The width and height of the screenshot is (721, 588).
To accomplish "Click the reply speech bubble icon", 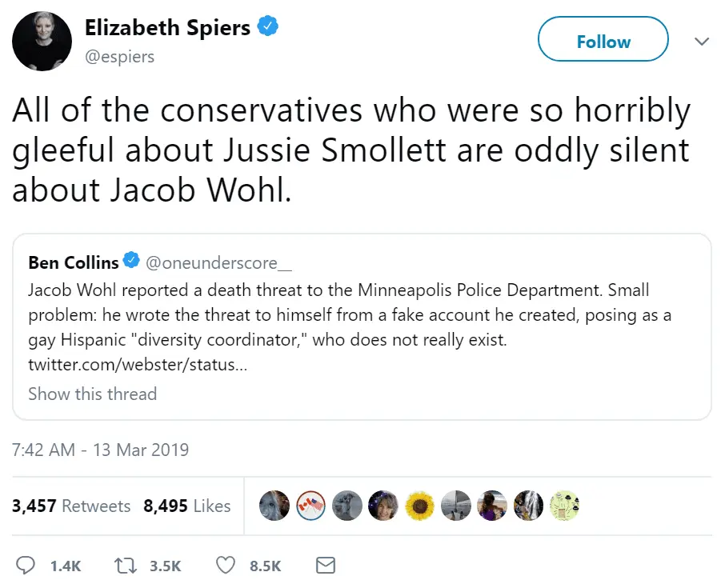I will (26, 566).
